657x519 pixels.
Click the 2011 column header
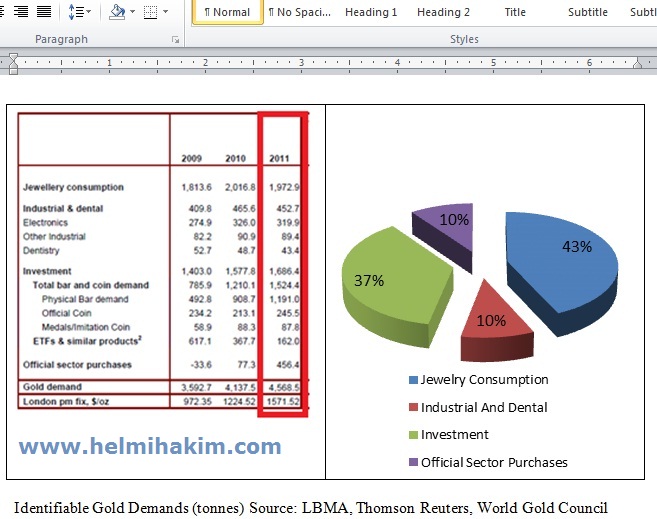(x=279, y=158)
